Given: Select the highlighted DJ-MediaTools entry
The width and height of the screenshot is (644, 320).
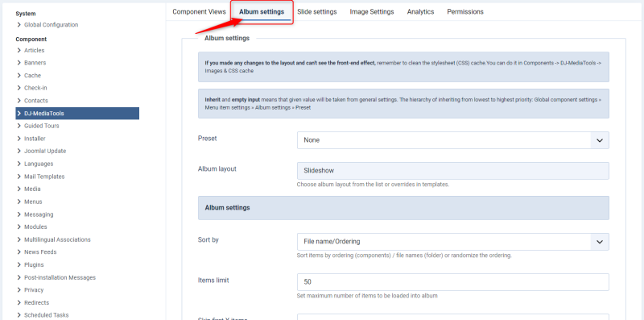Looking at the screenshot, I should pos(77,114).
